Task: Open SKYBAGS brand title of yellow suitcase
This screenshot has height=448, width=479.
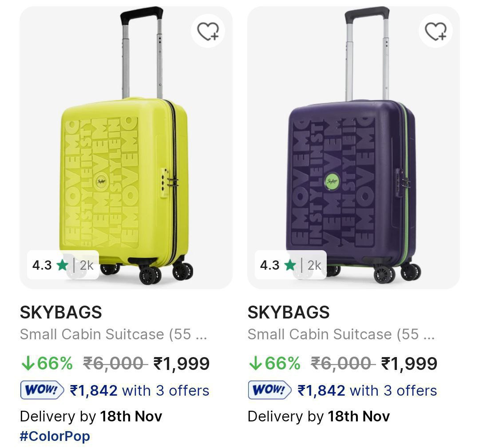Action: click(x=61, y=313)
